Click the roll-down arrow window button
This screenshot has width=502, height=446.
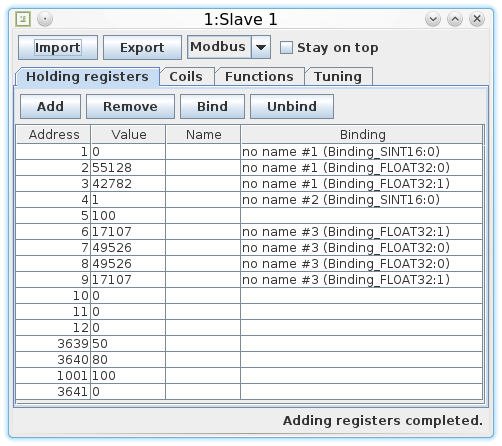click(433, 19)
